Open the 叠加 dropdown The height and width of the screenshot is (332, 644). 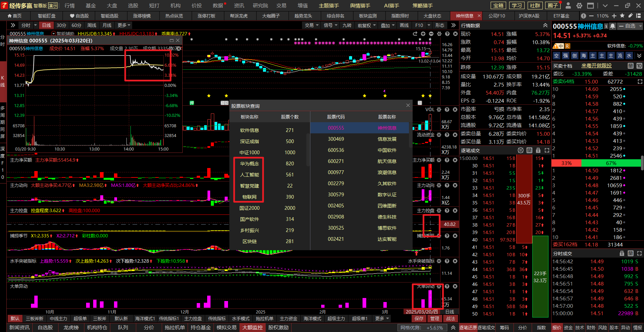tap(387, 25)
